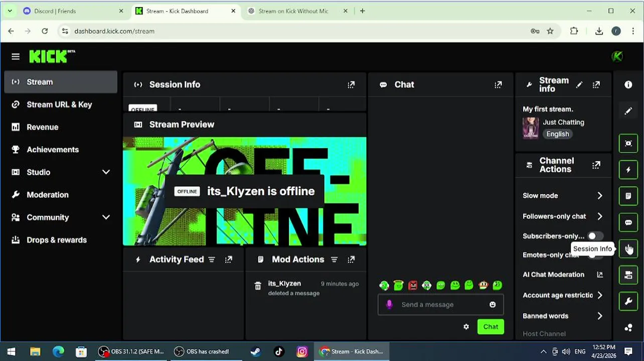Image resolution: width=644 pixels, height=361 pixels.
Task: Toggle Mod Actions document widget in the right rail
Action: [628, 196]
